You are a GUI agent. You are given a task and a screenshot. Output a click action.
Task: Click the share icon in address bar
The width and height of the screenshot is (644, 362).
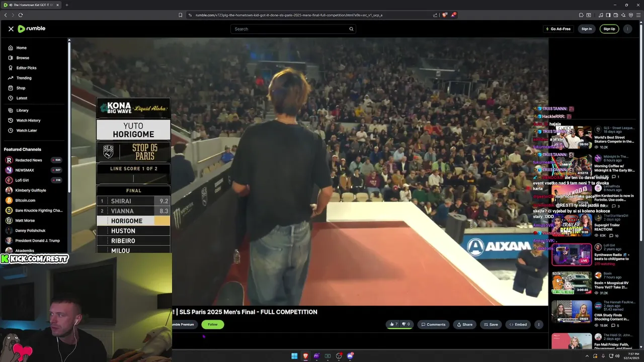[435, 15]
